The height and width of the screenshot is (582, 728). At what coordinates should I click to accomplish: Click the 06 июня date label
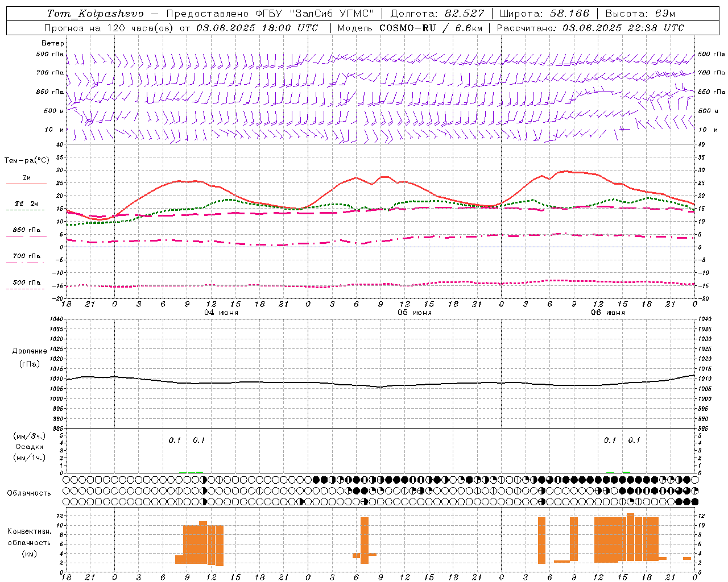point(607,313)
